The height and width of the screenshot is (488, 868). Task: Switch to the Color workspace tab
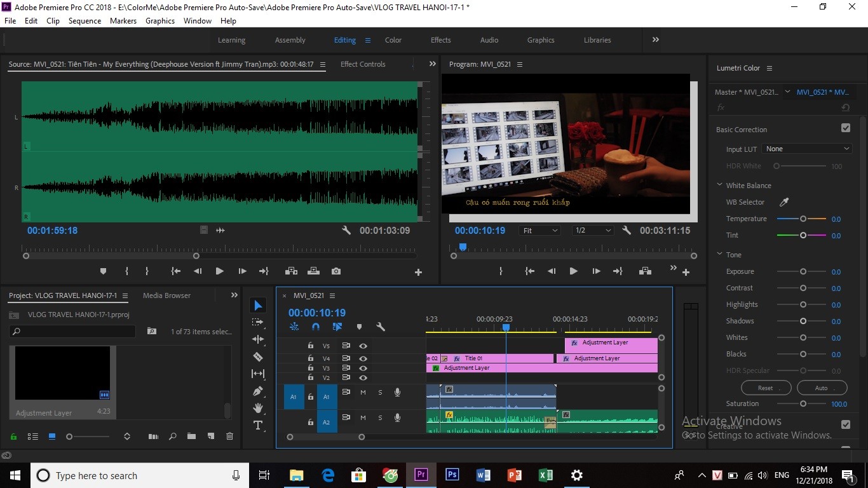point(393,40)
